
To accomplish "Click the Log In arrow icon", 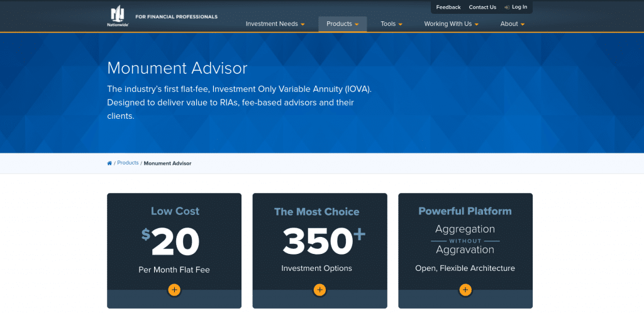I will coord(507,8).
